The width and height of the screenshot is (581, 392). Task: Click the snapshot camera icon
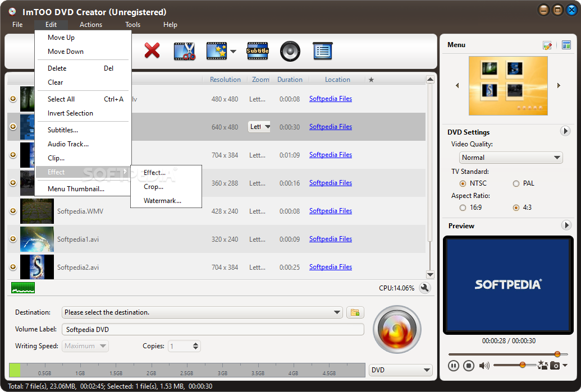click(x=555, y=365)
